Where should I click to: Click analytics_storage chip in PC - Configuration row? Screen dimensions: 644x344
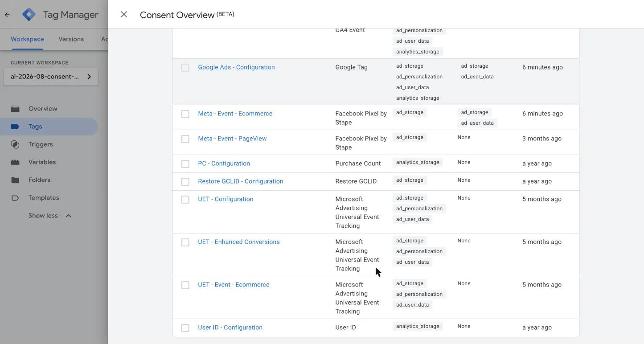(x=418, y=162)
